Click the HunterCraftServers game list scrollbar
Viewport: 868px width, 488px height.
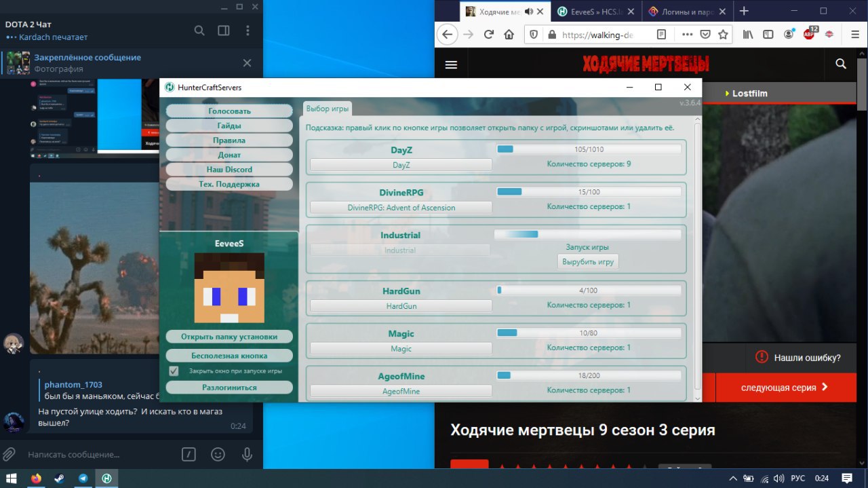(698, 258)
